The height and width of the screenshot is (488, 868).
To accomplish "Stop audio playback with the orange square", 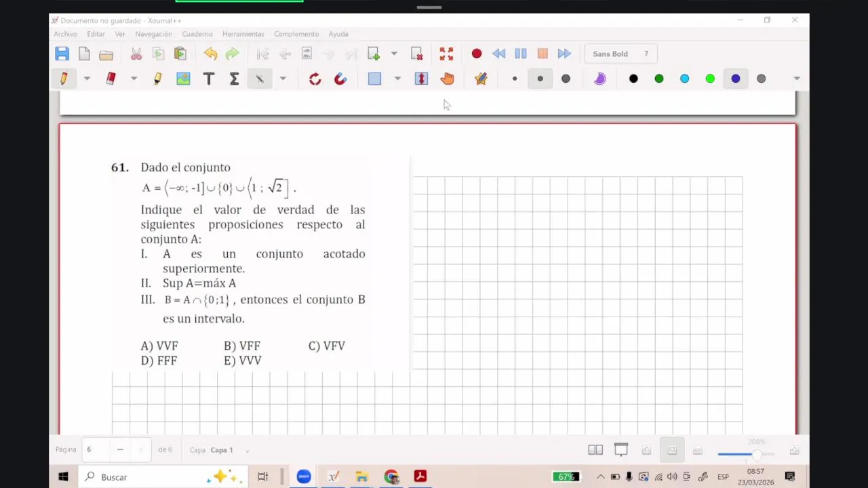I will [x=542, y=54].
